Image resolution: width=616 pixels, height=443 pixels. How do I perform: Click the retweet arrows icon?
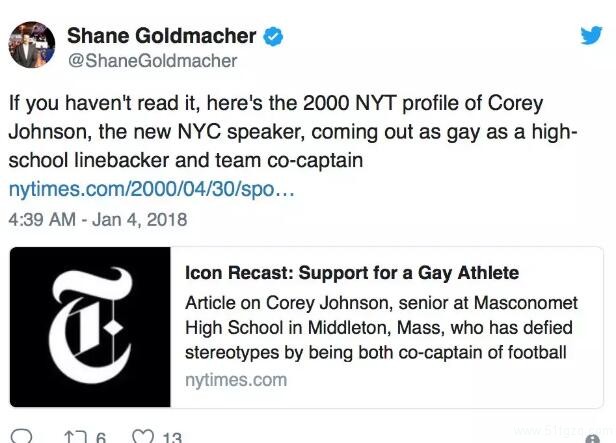(x=74, y=435)
